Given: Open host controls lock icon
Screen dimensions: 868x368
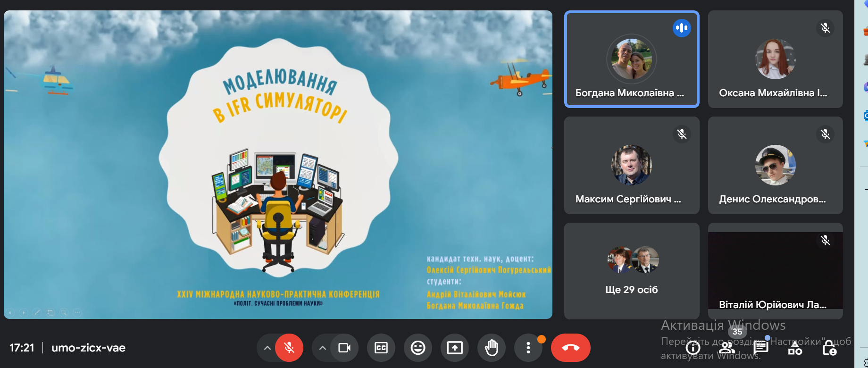Looking at the screenshot, I should pos(829,348).
